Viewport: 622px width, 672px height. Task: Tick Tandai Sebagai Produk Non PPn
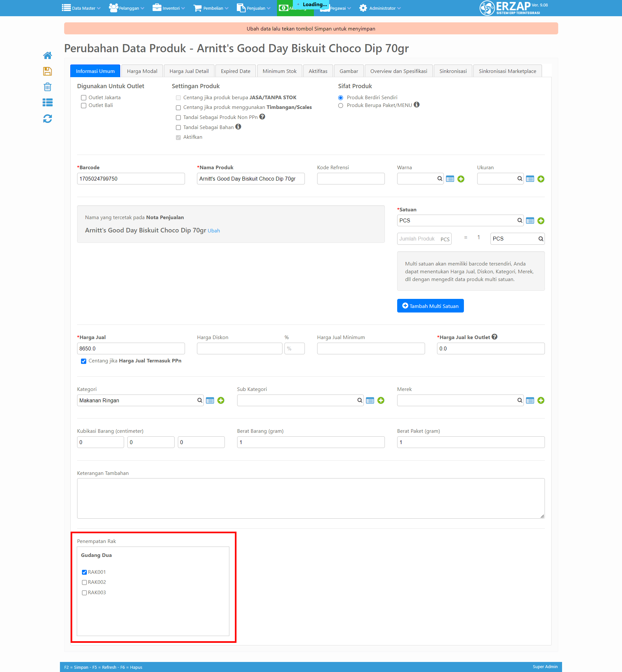(x=179, y=118)
